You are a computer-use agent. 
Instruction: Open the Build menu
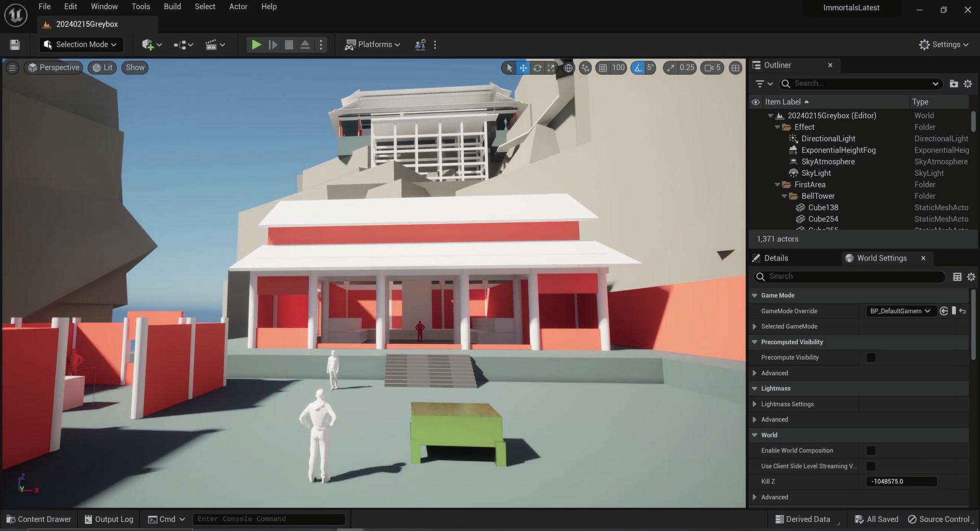[x=172, y=7]
